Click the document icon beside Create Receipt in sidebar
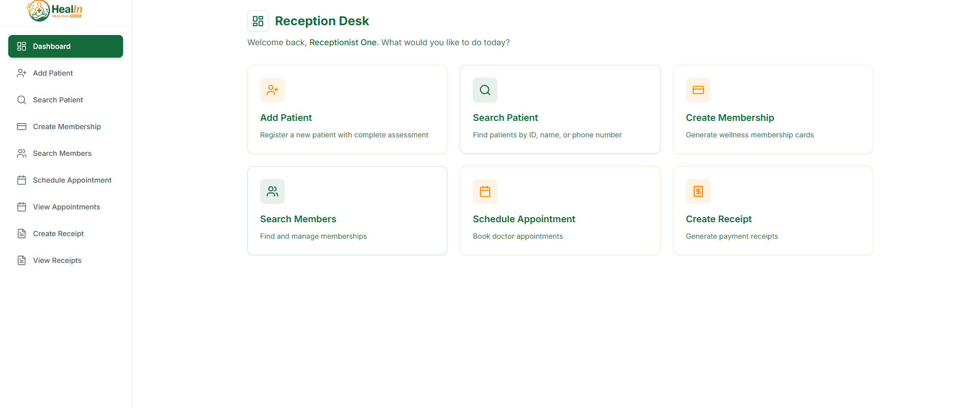Screen dimensions: 980x408 (x=22, y=234)
